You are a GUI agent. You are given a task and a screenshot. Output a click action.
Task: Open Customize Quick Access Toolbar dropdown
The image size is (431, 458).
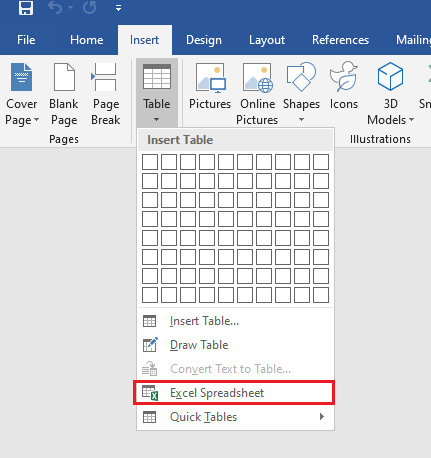(x=118, y=8)
